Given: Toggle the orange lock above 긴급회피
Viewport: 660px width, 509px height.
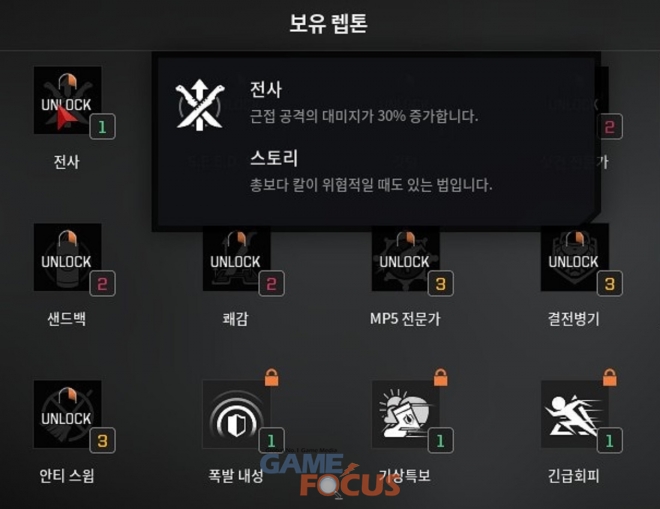Looking at the screenshot, I should (609, 377).
